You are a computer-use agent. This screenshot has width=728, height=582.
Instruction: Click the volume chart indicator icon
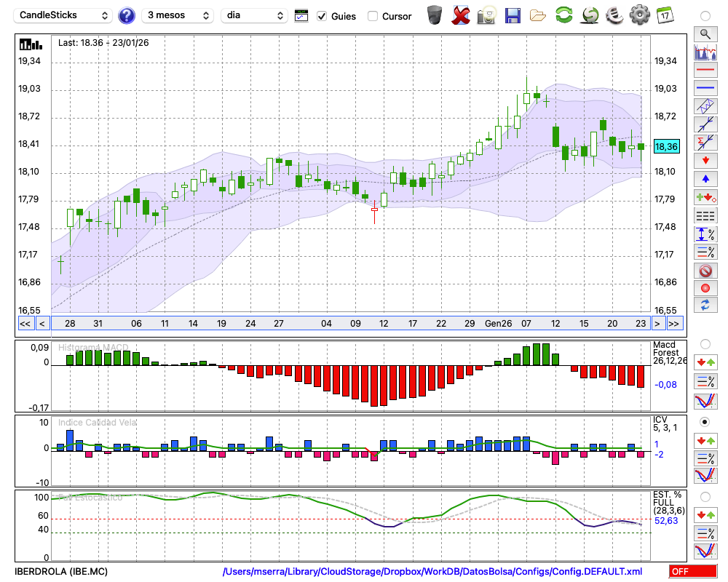705,52
